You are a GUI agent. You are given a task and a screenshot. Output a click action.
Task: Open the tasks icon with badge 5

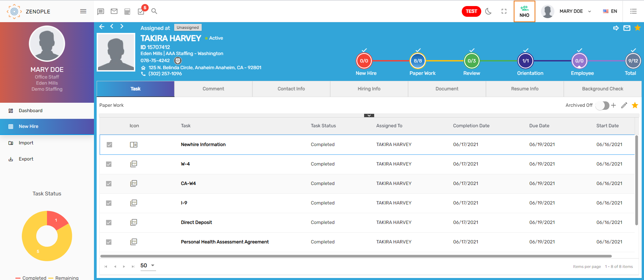point(141,11)
